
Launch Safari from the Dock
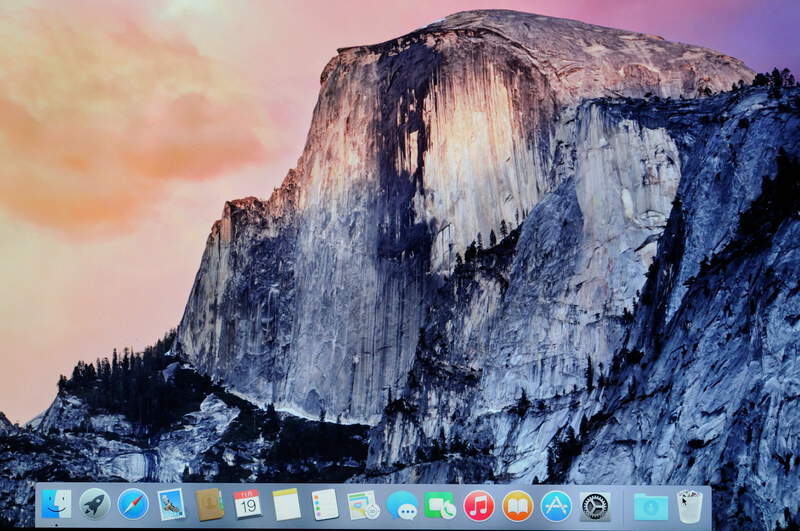pyautogui.click(x=133, y=504)
